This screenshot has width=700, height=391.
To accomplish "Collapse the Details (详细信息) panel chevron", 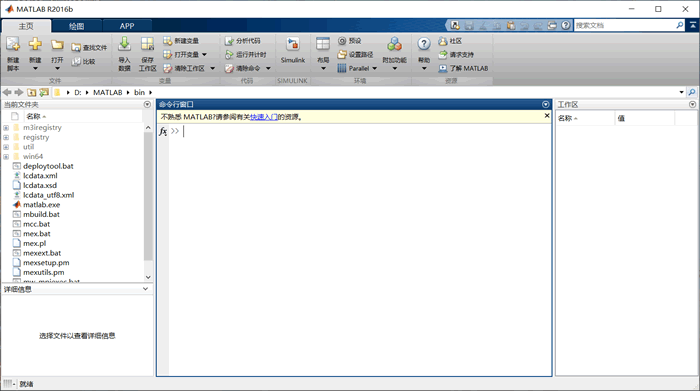I will [145, 289].
